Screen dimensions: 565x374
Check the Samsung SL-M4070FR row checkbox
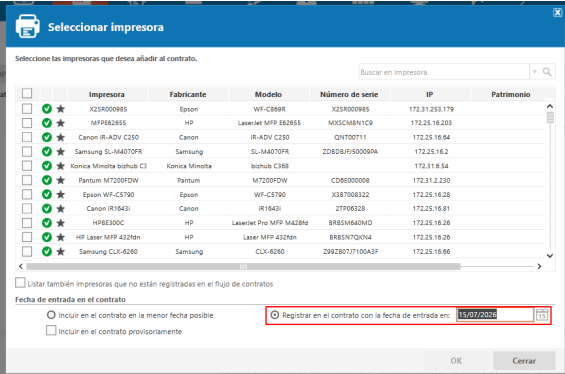27,151
